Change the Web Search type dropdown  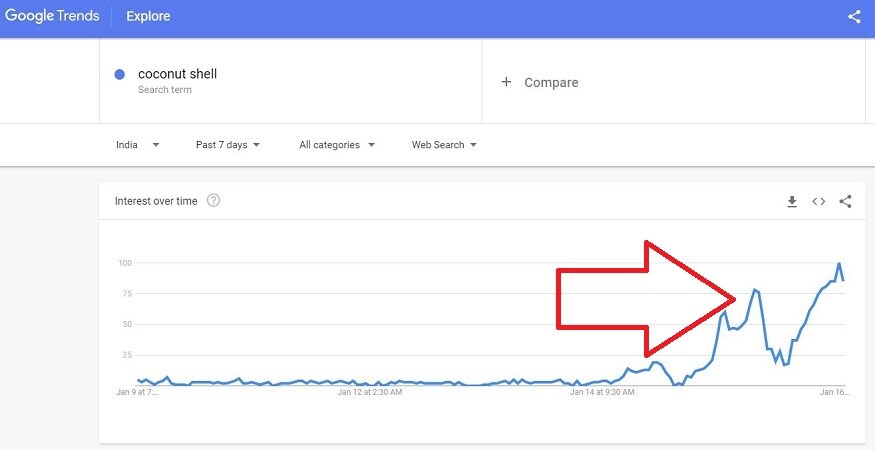click(444, 145)
